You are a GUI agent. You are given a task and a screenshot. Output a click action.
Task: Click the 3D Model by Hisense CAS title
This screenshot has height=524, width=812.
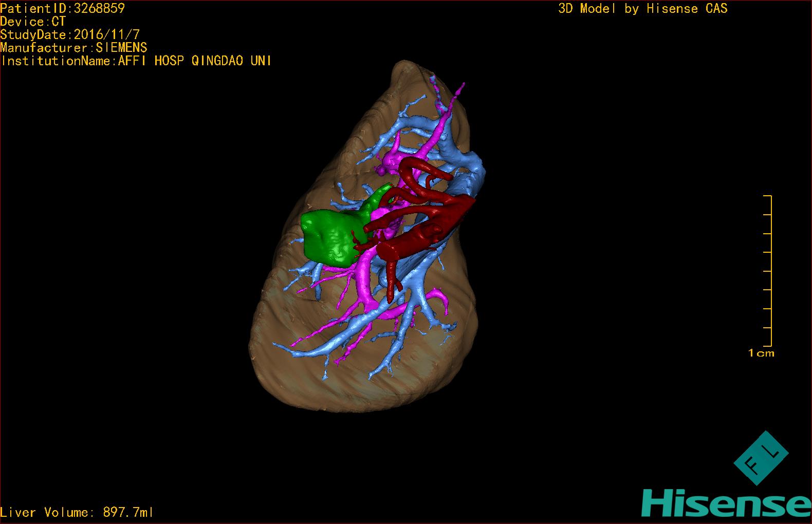tap(642, 9)
